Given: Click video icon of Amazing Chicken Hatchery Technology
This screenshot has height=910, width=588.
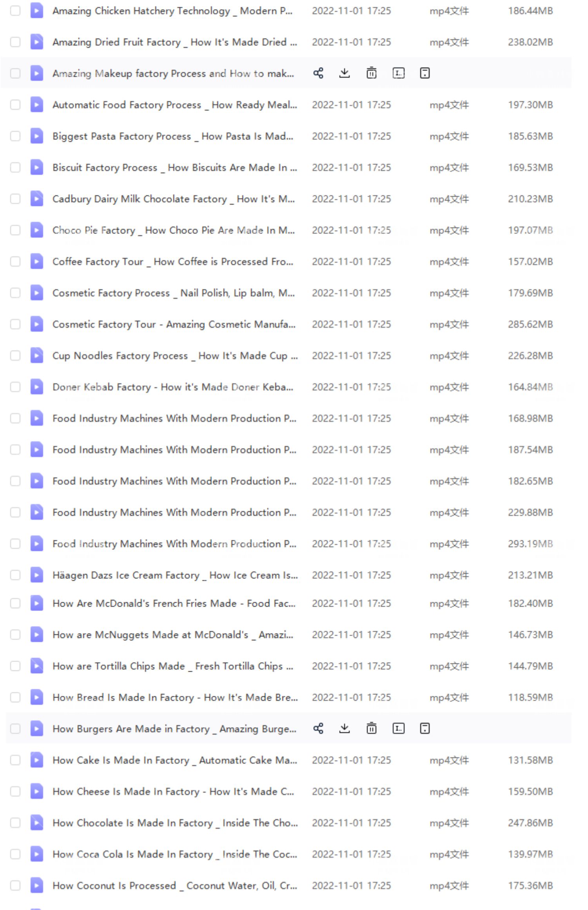Looking at the screenshot, I should (x=37, y=11).
